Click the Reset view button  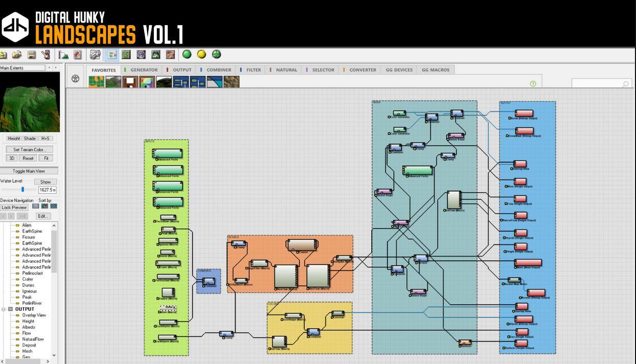pos(28,158)
